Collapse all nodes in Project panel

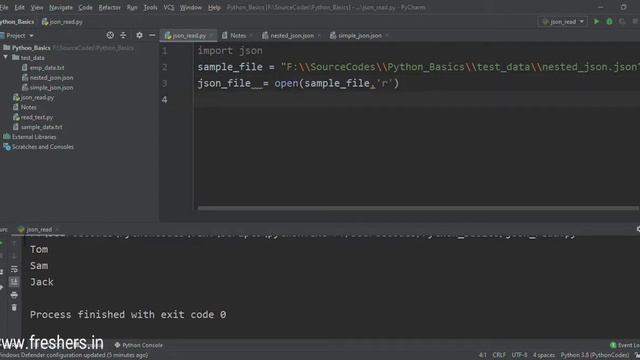tap(123, 36)
